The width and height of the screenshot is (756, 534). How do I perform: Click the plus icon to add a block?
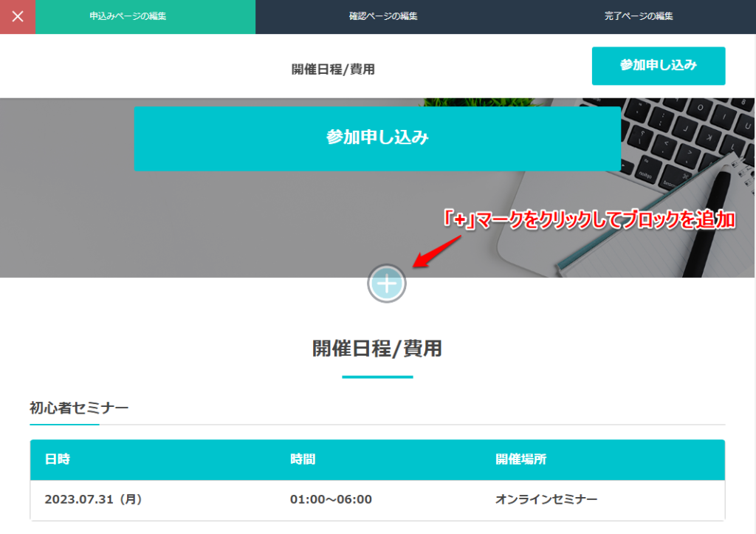(387, 284)
